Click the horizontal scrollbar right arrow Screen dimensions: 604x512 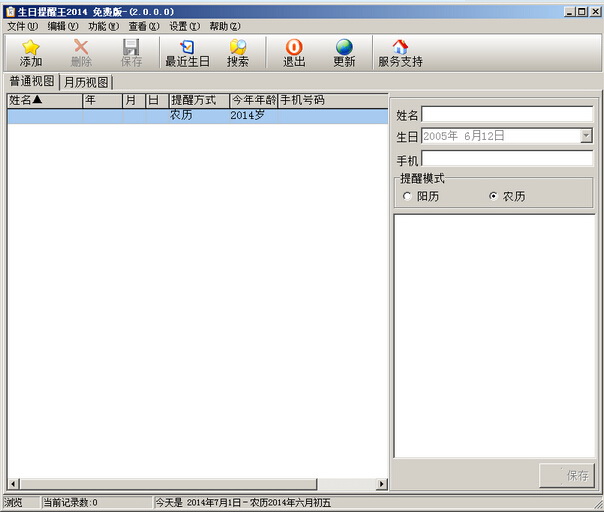click(382, 483)
